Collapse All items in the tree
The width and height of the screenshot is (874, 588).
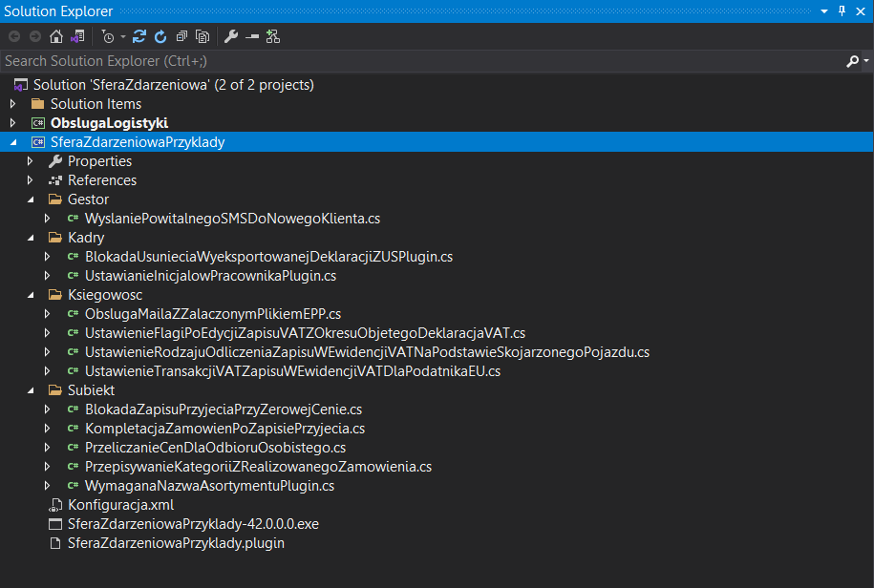tap(181, 36)
